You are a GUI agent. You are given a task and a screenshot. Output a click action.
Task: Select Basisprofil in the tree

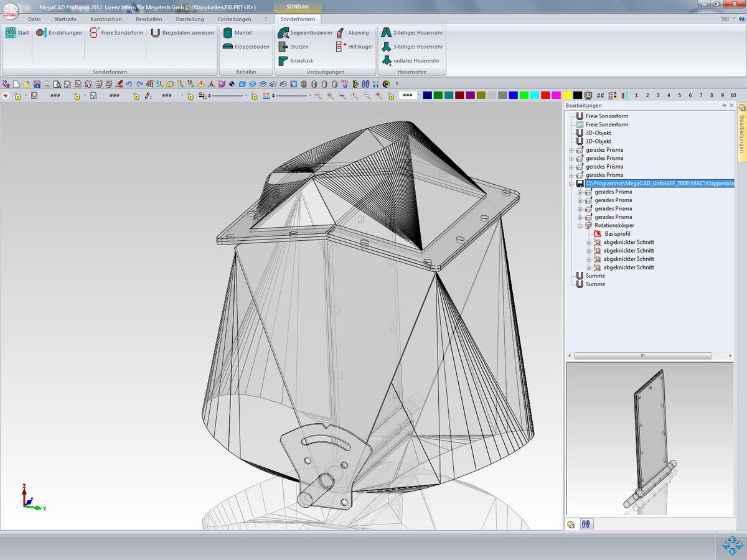pyautogui.click(x=617, y=234)
